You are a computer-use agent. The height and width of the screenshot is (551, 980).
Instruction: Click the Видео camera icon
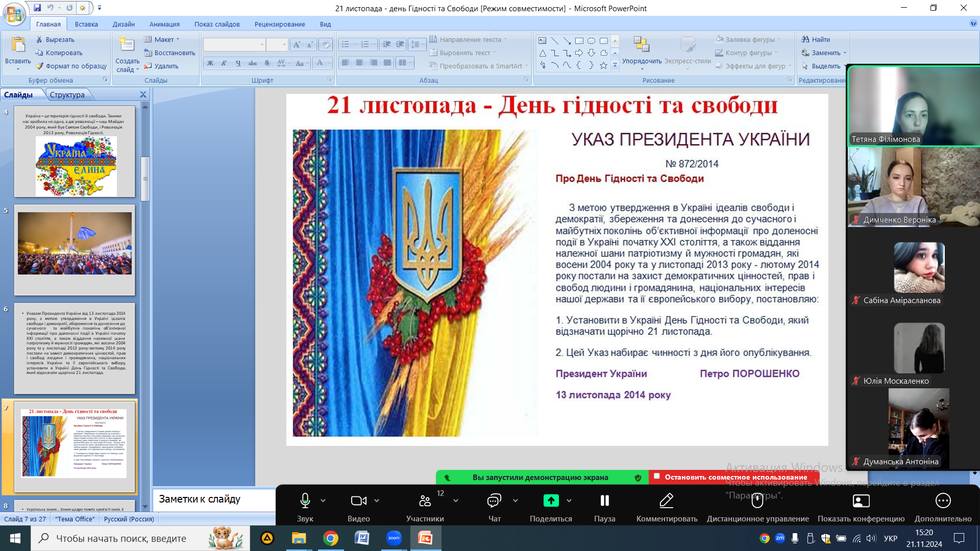coord(358,500)
